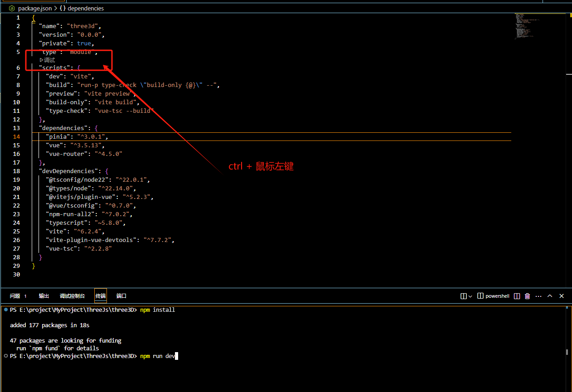Open terminal more actions ellipsis menu
572x392 pixels.
[538, 296]
